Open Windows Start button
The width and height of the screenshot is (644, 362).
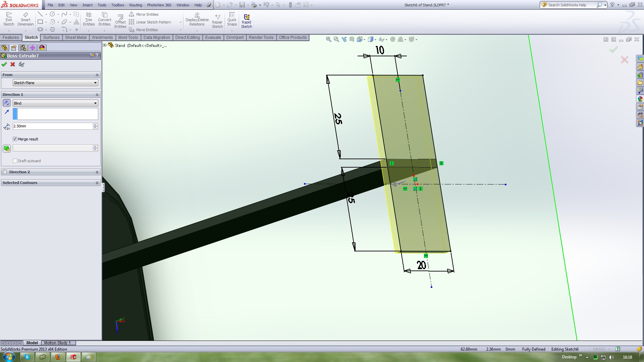click(9, 357)
